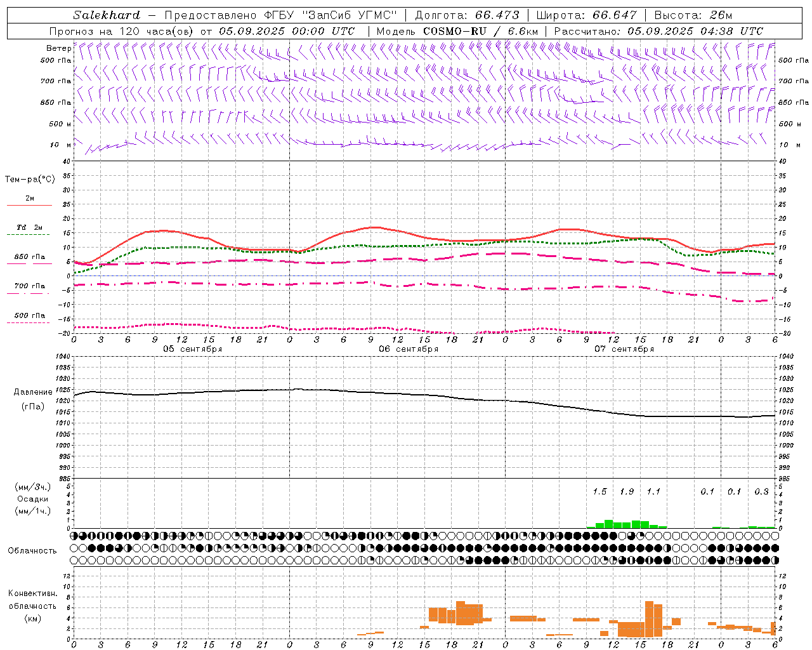
Task: Click the '(км)' unit under convective cloudiness
Action: 33,618
